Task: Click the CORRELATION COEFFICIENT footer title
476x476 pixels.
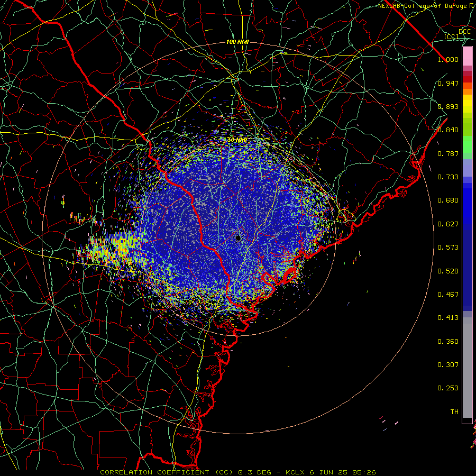Action: (154, 472)
